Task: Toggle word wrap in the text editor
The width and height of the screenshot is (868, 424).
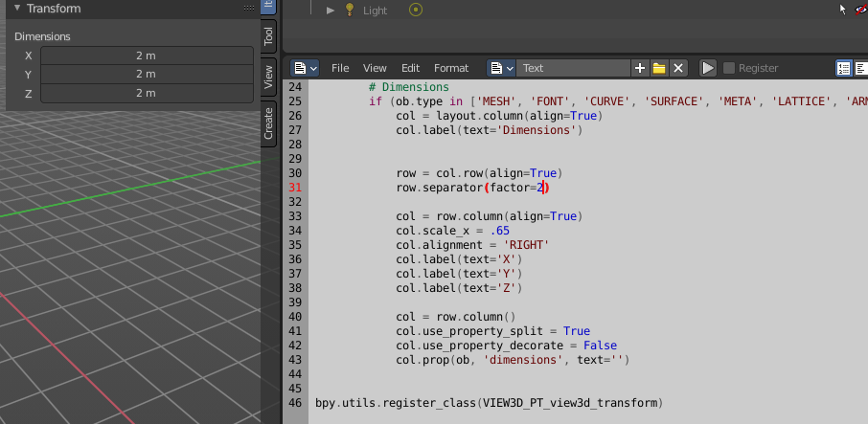Action: click(x=860, y=68)
